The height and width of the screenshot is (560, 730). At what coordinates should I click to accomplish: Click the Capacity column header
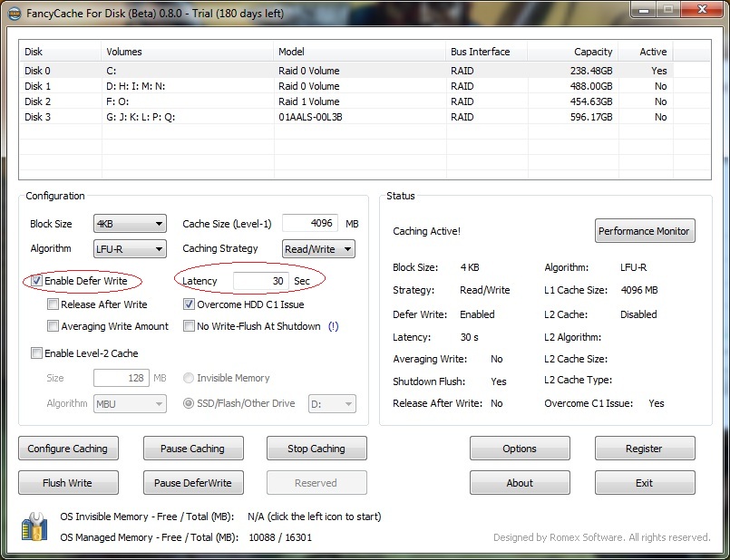pyautogui.click(x=572, y=52)
